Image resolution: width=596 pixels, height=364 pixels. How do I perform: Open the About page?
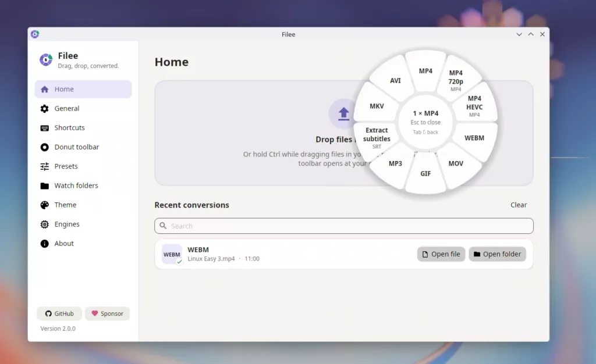83,244
